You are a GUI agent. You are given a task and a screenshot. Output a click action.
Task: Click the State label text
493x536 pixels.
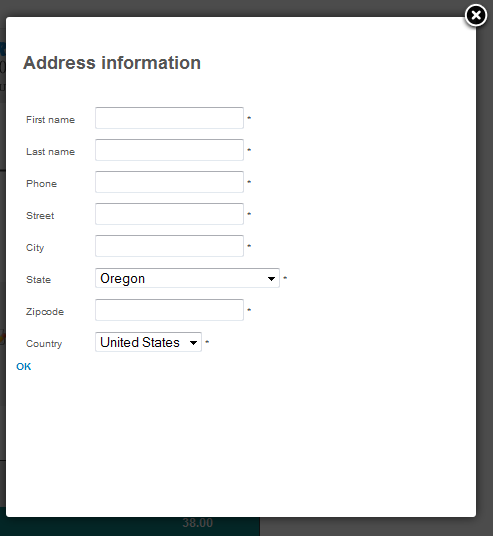tap(38, 280)
